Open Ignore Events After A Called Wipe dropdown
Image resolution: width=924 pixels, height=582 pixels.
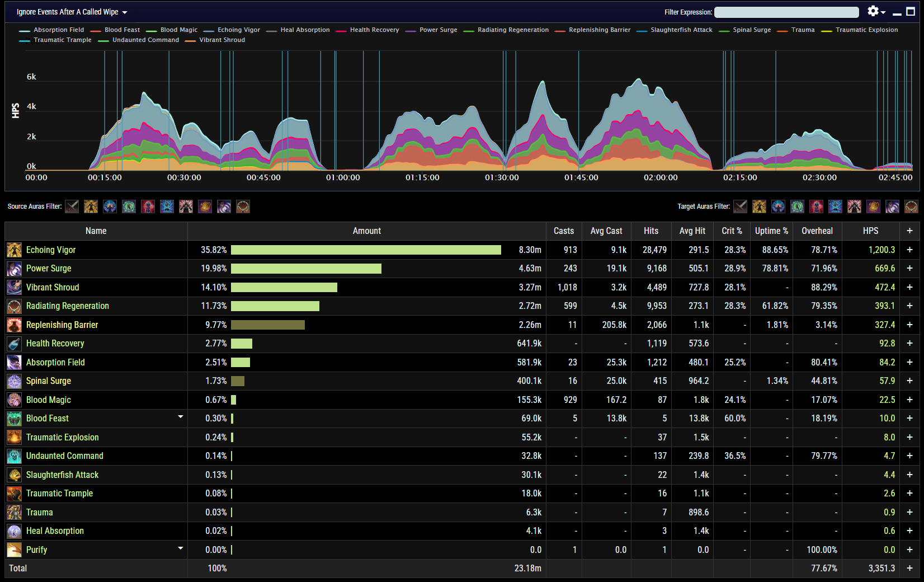click(x=72, y=12)
